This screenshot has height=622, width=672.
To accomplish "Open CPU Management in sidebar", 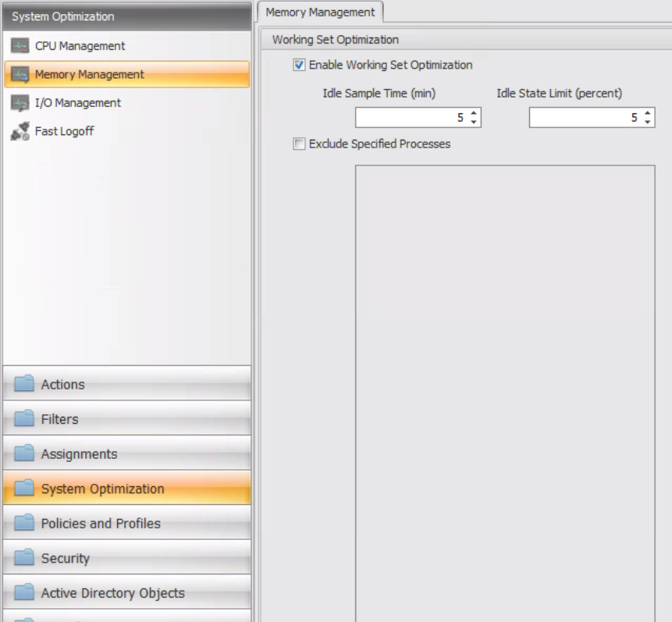I will [127, 45].
